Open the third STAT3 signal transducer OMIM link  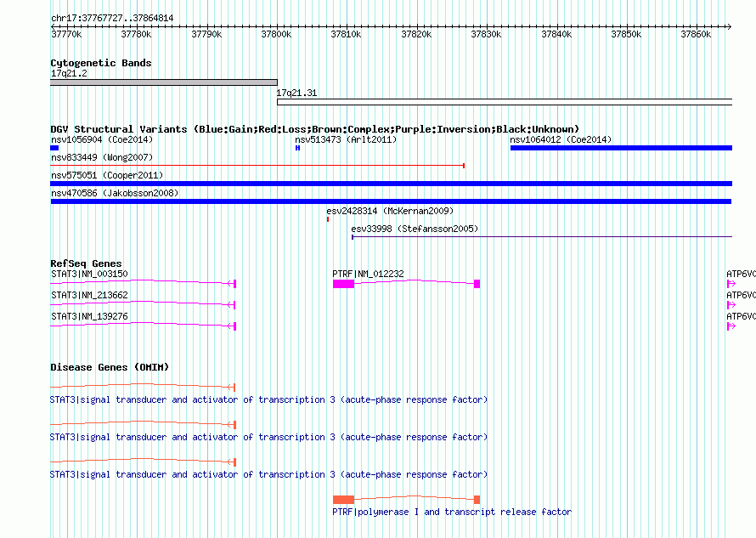(x=268, y=474)
